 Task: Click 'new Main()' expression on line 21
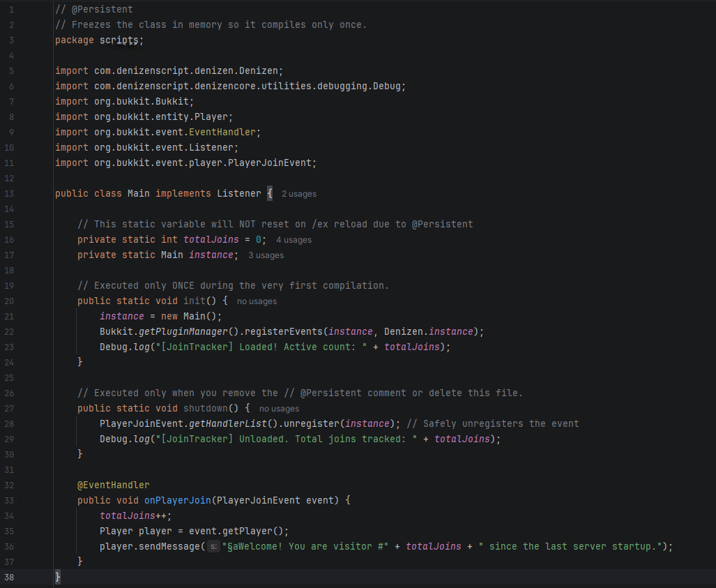189,317
